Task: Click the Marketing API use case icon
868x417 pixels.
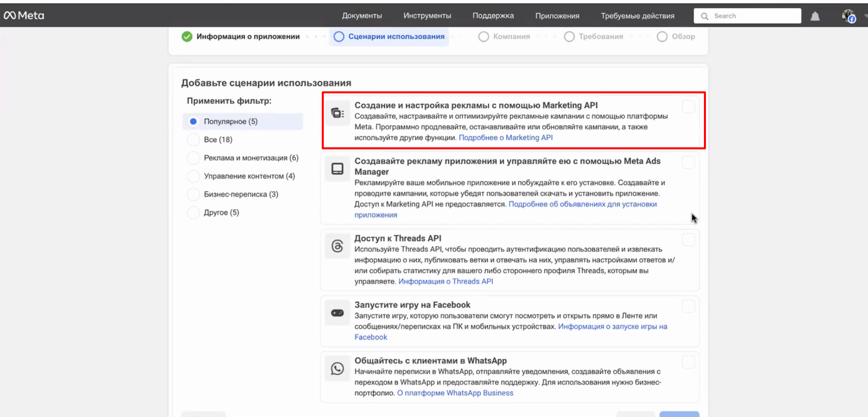Action: click(x=337, y=113)
